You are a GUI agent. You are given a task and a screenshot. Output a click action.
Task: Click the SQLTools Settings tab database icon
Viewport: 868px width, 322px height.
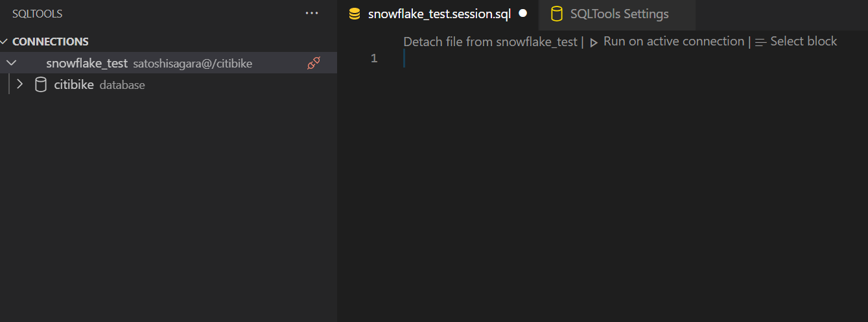pyautogui.click(x=557, y=14)
